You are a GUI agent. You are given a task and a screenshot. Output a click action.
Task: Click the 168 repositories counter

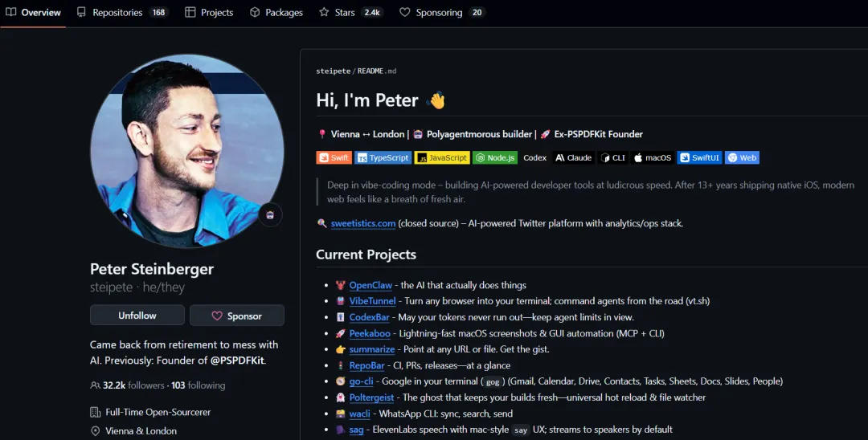tap(159, 12)
